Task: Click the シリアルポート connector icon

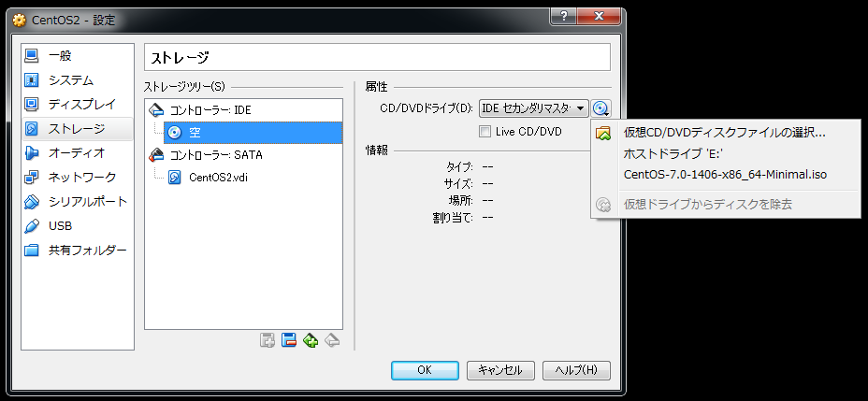Action: (x=32, y=201)
